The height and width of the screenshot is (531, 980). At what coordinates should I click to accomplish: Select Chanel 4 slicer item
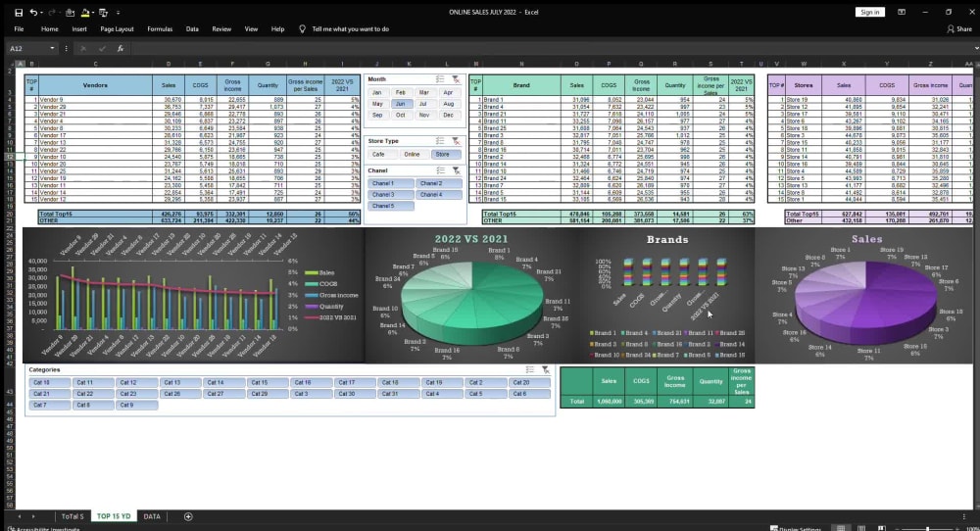coord(439,195)
